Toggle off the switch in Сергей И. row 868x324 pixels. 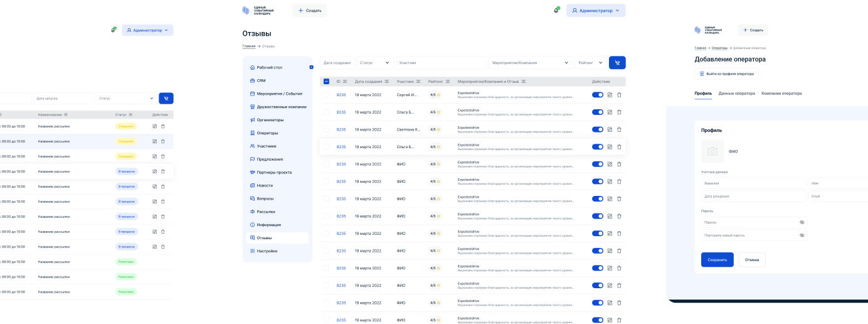(597, 95)
